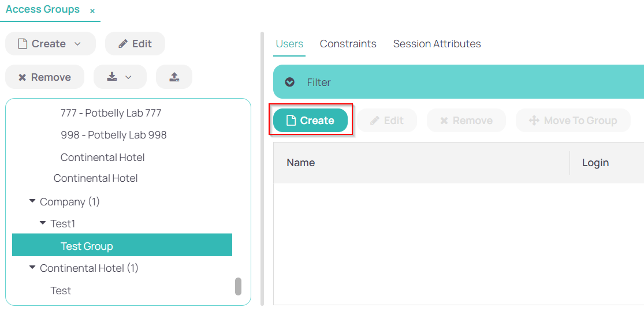Screen dimensions: 644x311
Task: Click the Filter label in the teal bar
Action: coord(319,83)
